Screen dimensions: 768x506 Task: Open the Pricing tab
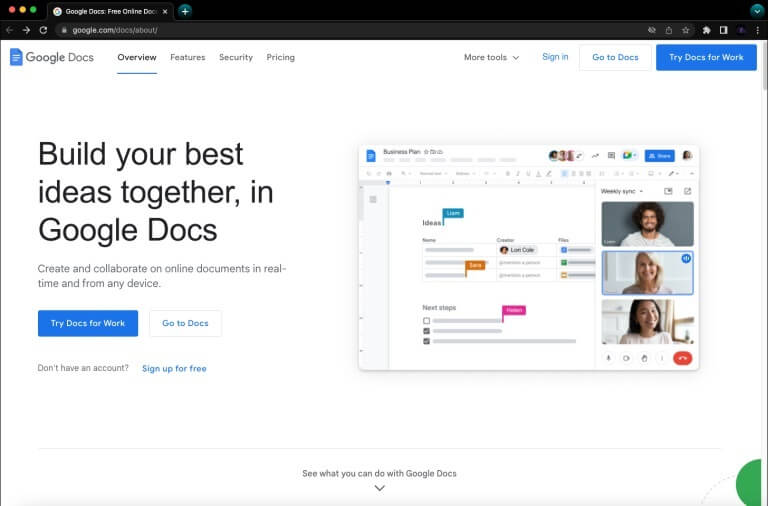pyautogui.click(x=281, y=57)
